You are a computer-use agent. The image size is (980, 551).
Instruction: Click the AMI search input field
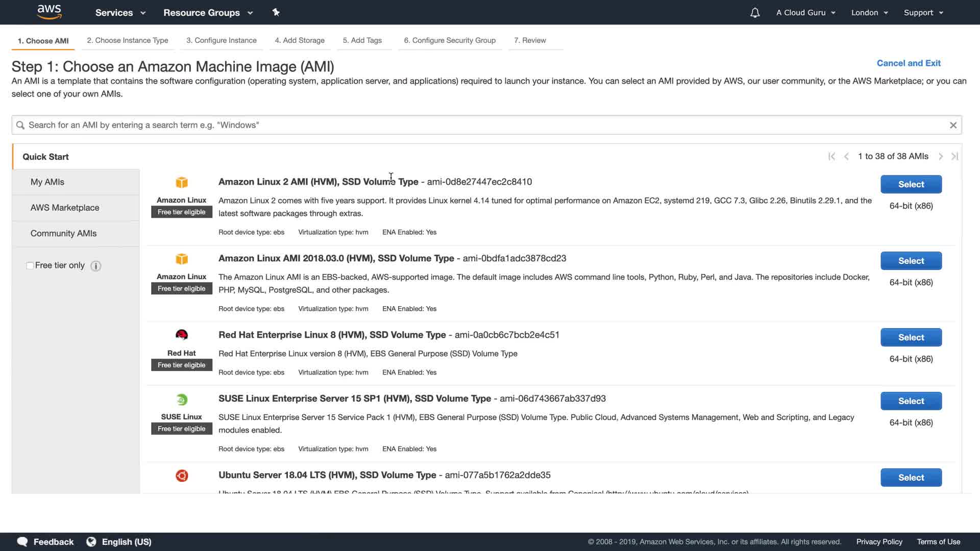pyautogui.click(x=480, y=125)
